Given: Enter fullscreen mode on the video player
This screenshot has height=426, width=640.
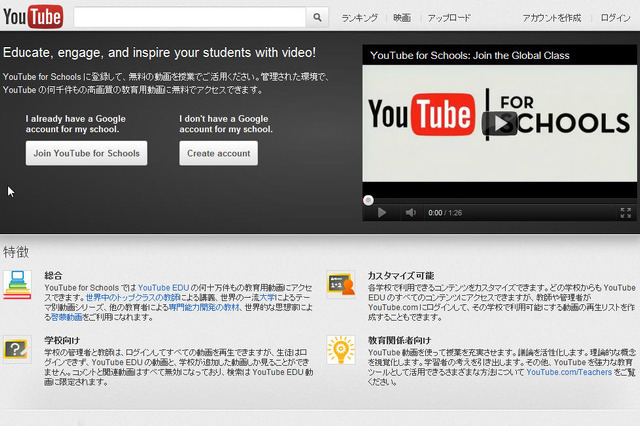Looking at the screenshot, I should pos(625,213).
